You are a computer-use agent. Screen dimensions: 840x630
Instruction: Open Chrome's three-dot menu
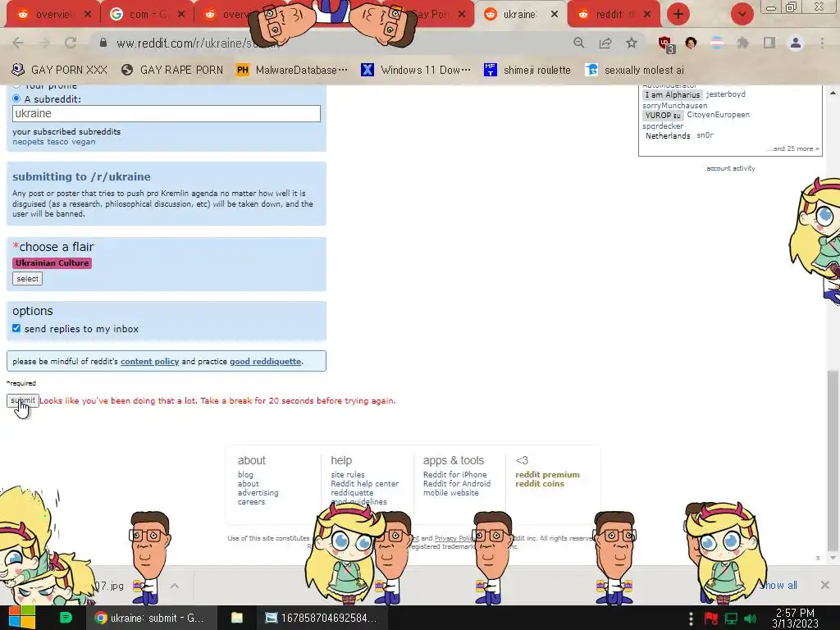pyautogui.click(x=822, y=43)
